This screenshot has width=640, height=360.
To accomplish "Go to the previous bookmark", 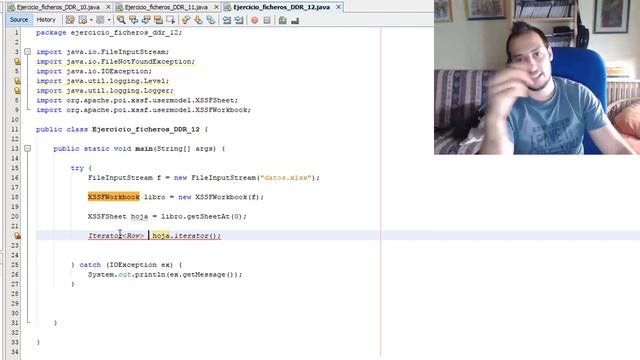I will click(x=186, y=20).
